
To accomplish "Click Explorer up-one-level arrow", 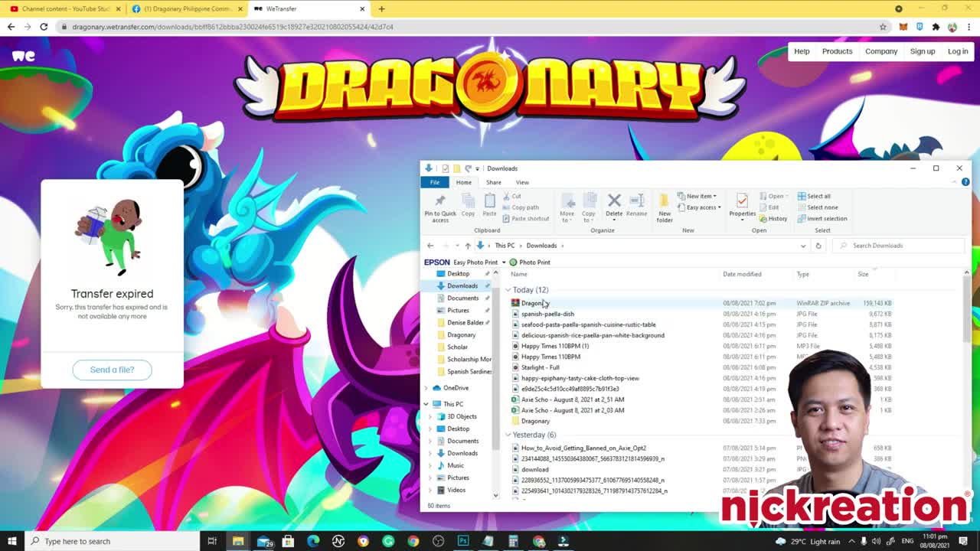I will (468, 246).
